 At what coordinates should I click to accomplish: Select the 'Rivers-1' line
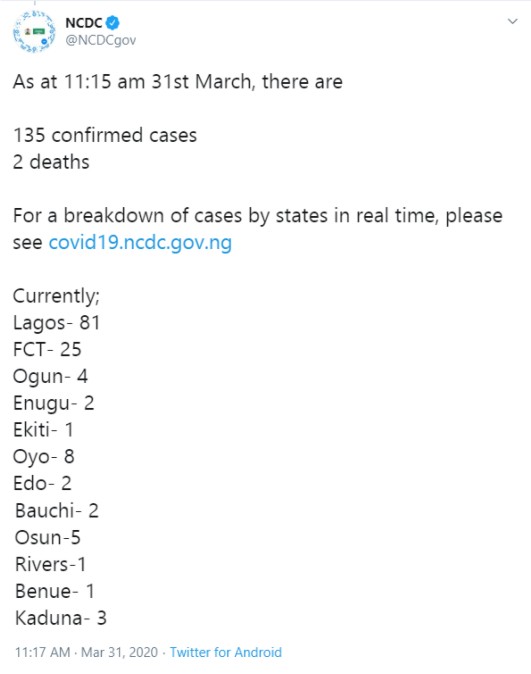[50, 564]
